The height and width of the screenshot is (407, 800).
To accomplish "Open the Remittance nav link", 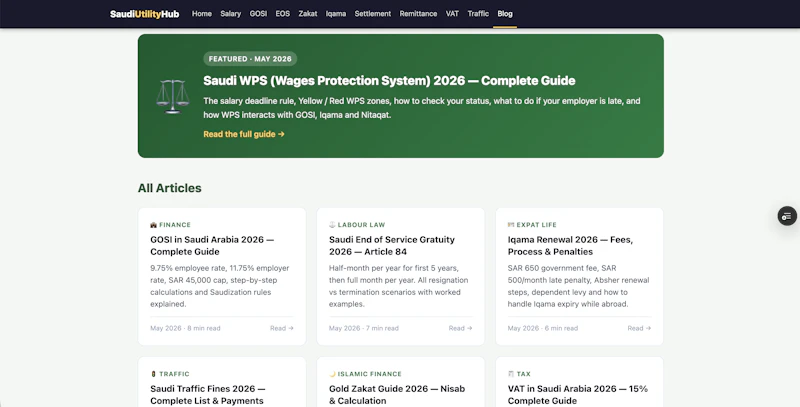I will tap(418, 14).
